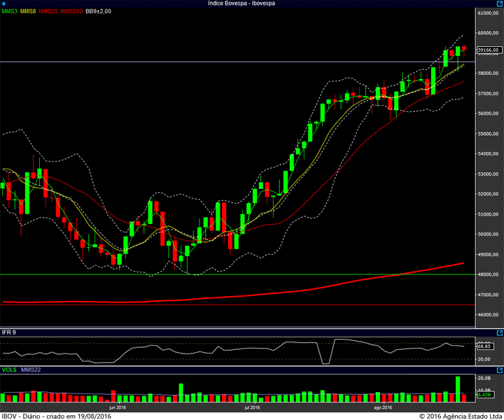This screenshot has height=420, width=504.
Task: Click the 52000,00 price axis label
Action: [489, 194]
